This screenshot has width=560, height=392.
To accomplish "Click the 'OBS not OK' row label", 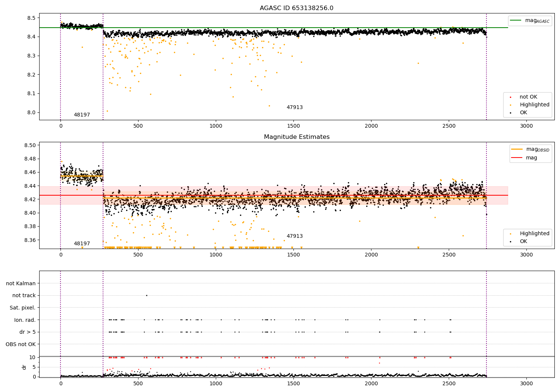I will [x=21, y=344].
